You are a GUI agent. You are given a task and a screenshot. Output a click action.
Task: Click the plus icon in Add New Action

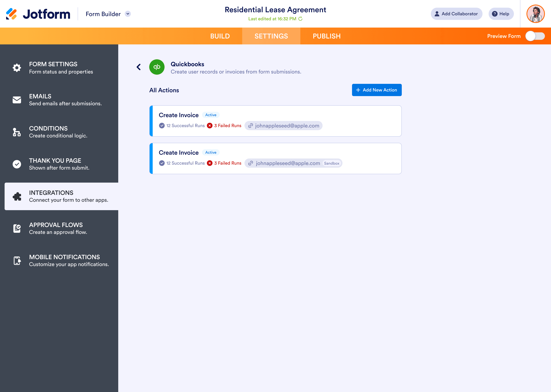[x=358, y=90]
